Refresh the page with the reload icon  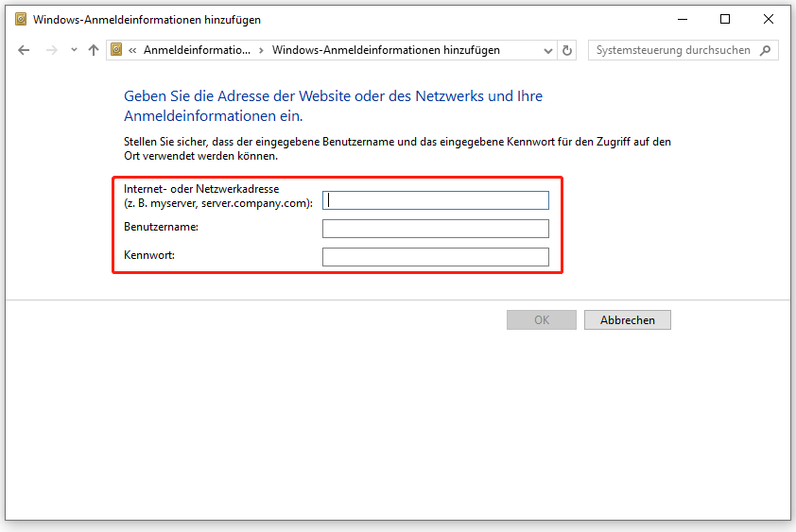[567, 50]
